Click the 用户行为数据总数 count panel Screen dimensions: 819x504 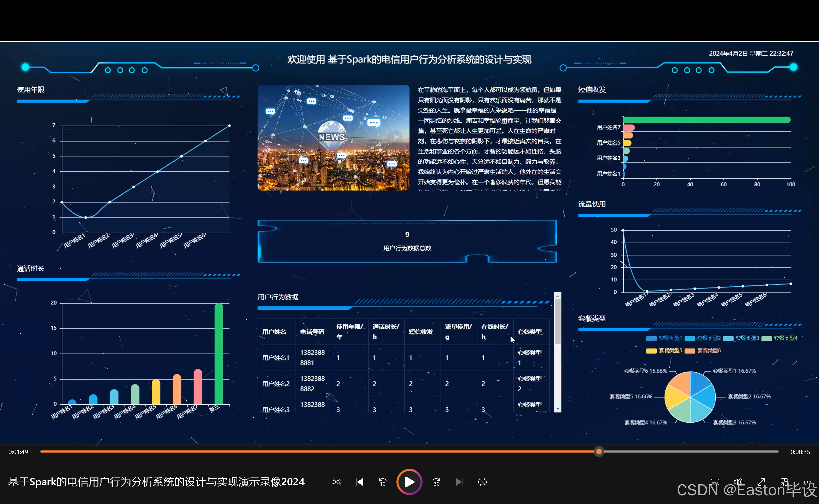click(407, 241)
